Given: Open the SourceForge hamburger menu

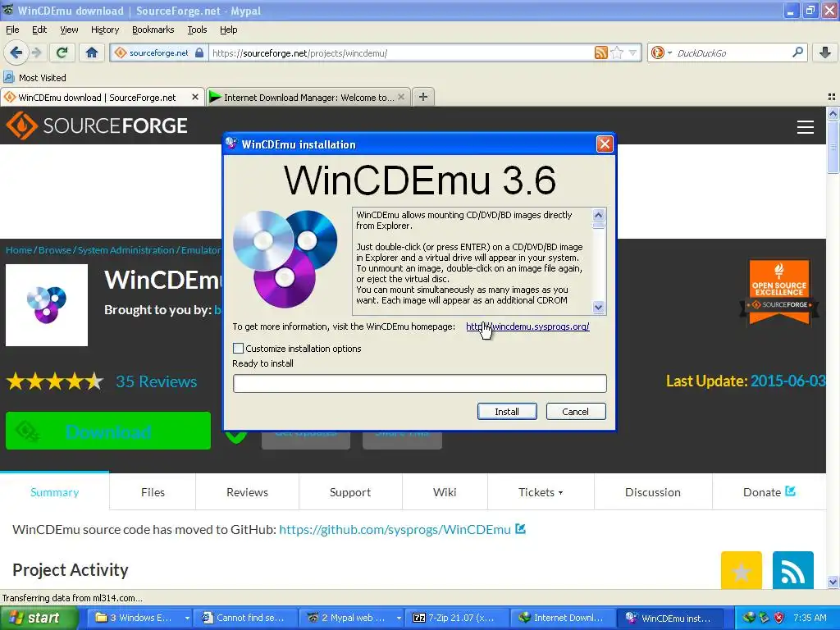Looking at the screenshot, I should coord(806,127).
